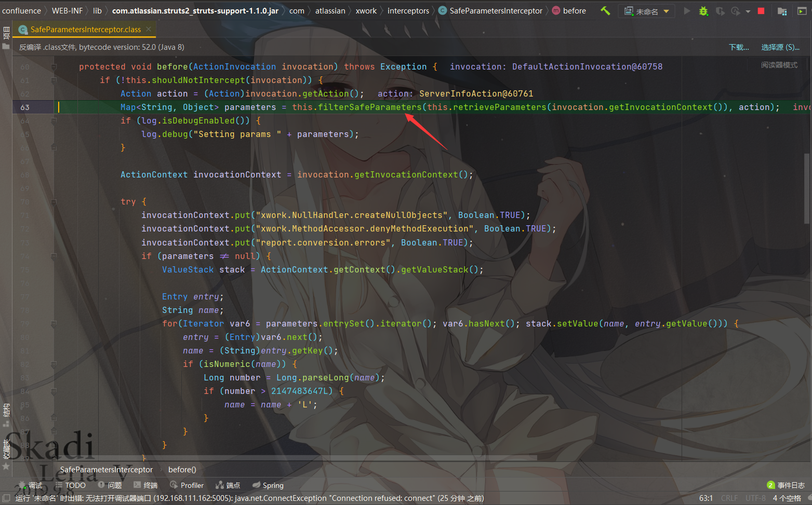Click the method icon next to before

556,10
